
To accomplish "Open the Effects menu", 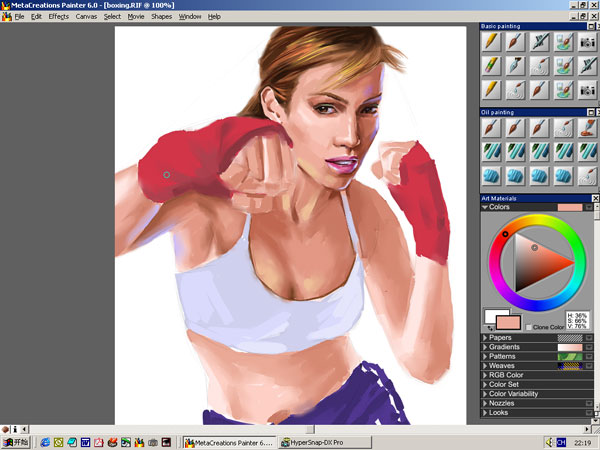I will pyautogui.click(x=59, y=17).
